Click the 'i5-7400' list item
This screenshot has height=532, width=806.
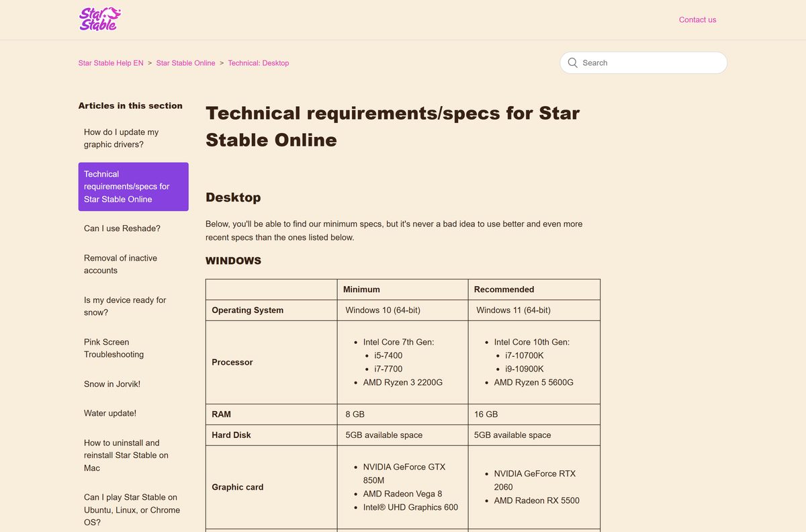click(x=388, y=355)
